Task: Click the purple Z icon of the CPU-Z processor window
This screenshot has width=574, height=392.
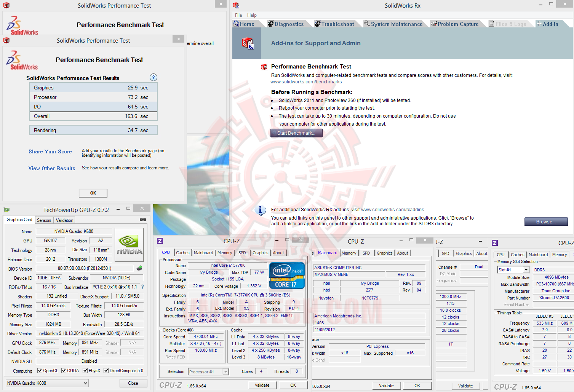Action: click(x=160, y=241)
